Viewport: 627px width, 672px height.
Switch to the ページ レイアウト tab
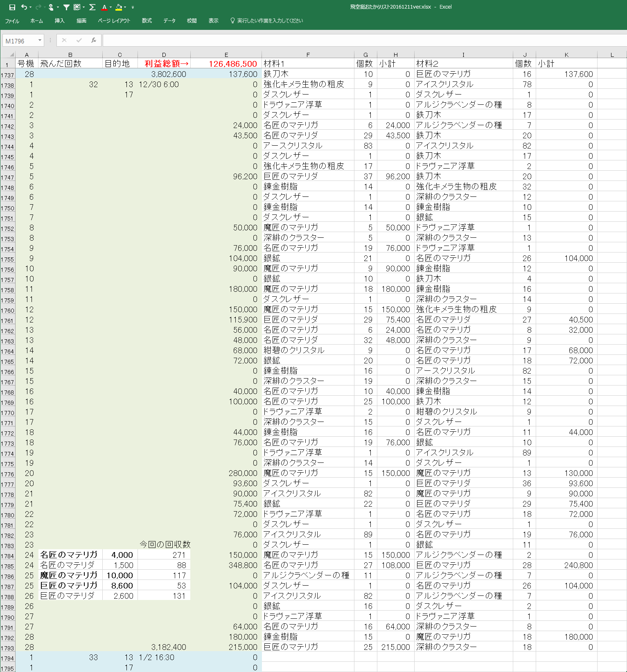[114, 21]
